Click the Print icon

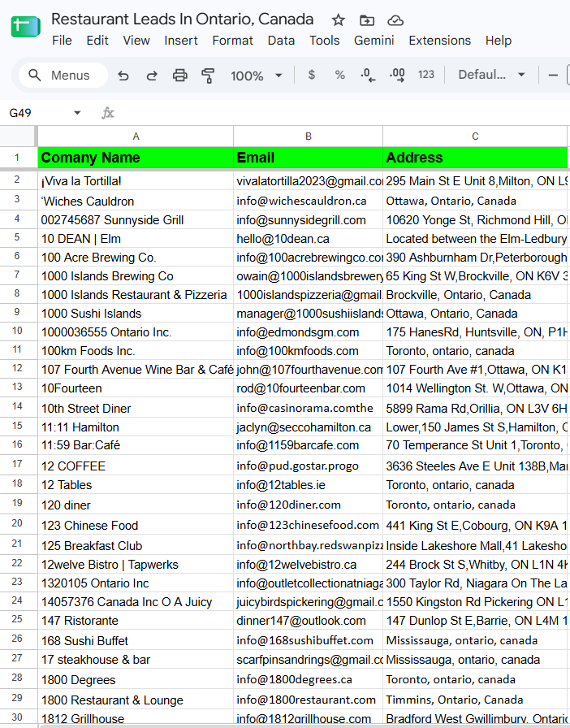pyautogui.click(x=180, y=76)
